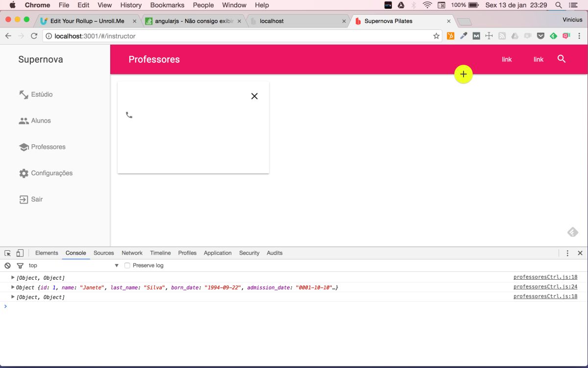The width and height of the screenshot is (588, 368).
Task: Expand the first [Object, Object] log entry
Action: click(x=13, y=278)
